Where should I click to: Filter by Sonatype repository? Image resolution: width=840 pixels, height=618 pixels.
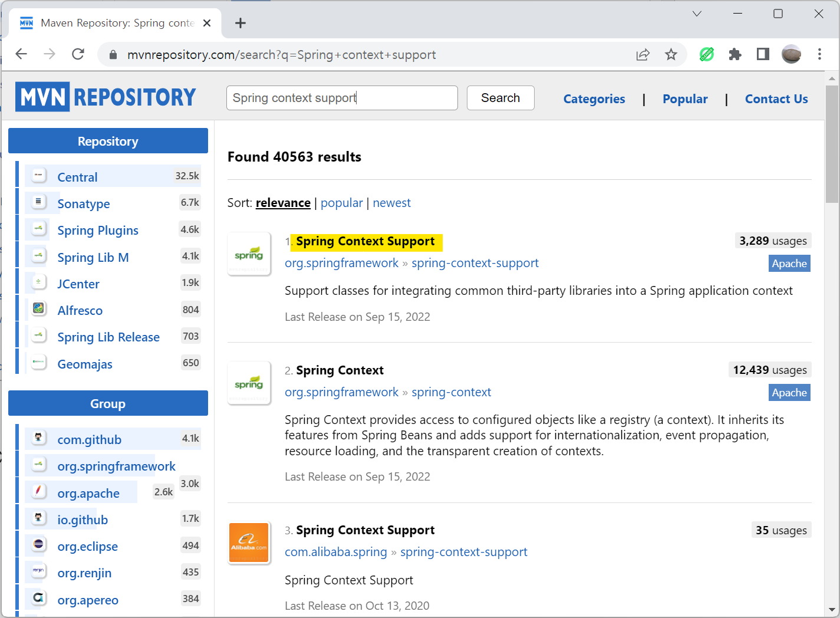(x=84, y=203)
